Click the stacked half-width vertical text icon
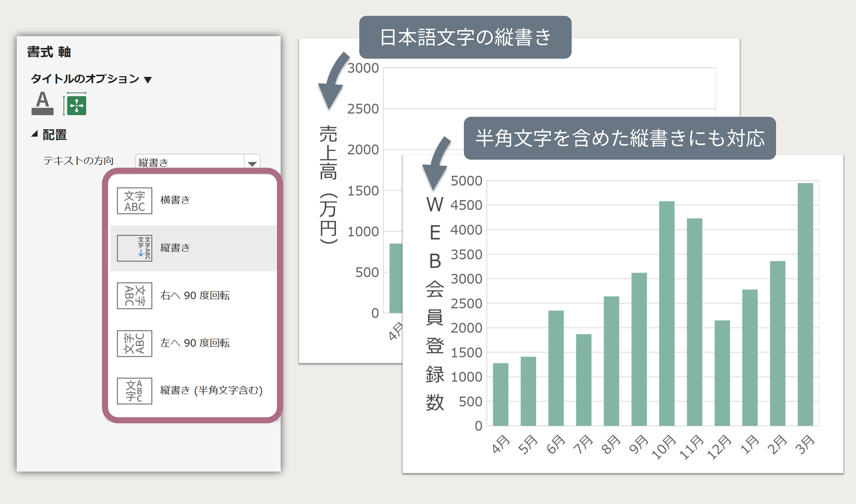 click(135, 391)
